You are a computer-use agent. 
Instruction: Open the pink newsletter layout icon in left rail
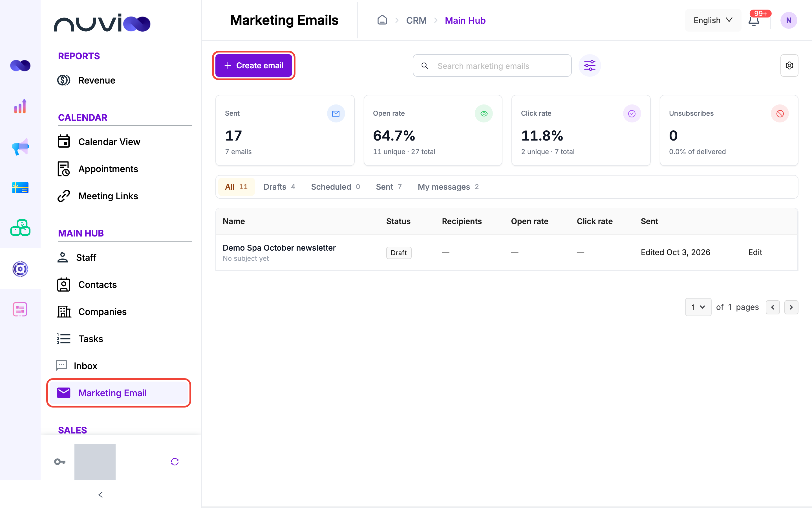tap(20, 309)
